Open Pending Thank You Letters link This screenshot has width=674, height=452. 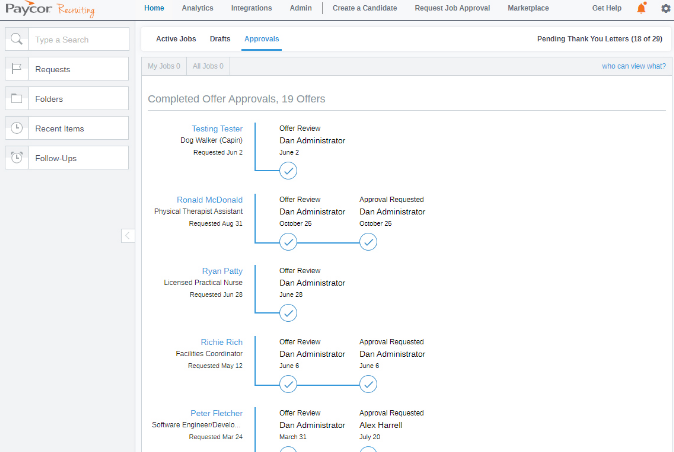(600, 39)
